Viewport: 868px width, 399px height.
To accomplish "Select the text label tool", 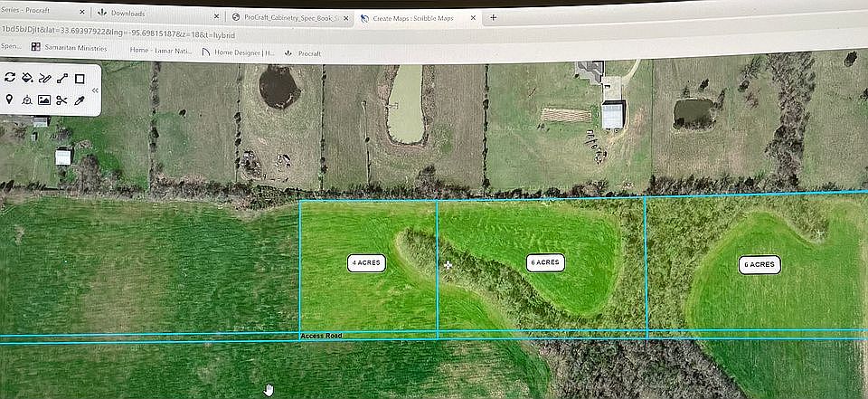I will pos(27,100).
